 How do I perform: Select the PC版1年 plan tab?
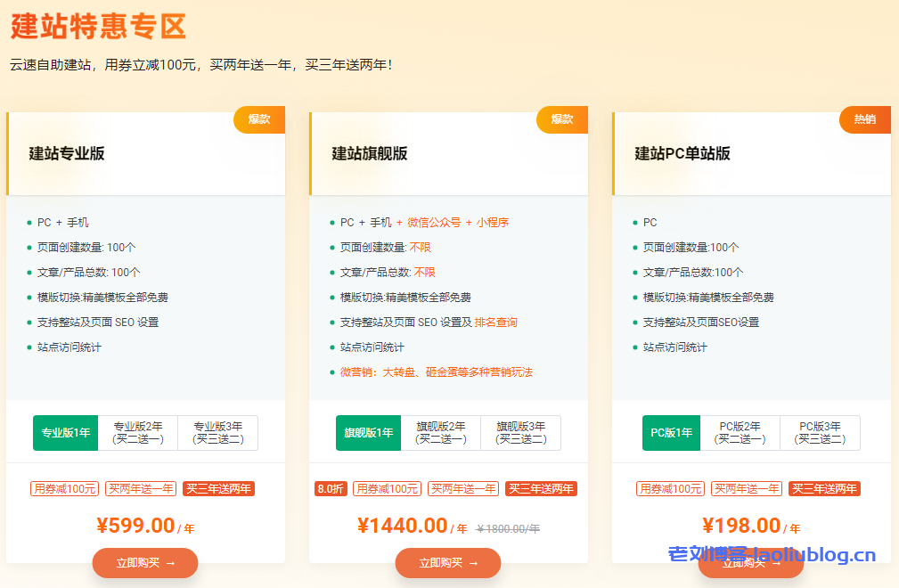(671, 433)
